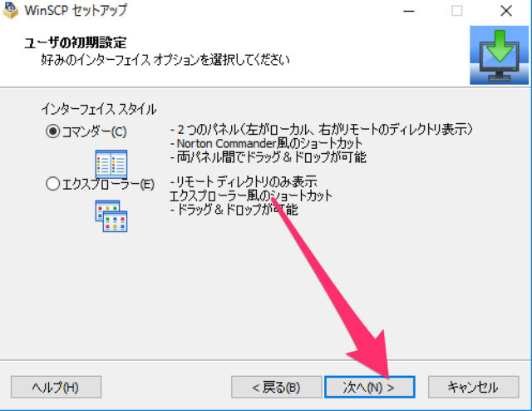Close the WinSCP setup window
Image resolution: width=532 pixels, height=411 pixels.
pos(505,12)
